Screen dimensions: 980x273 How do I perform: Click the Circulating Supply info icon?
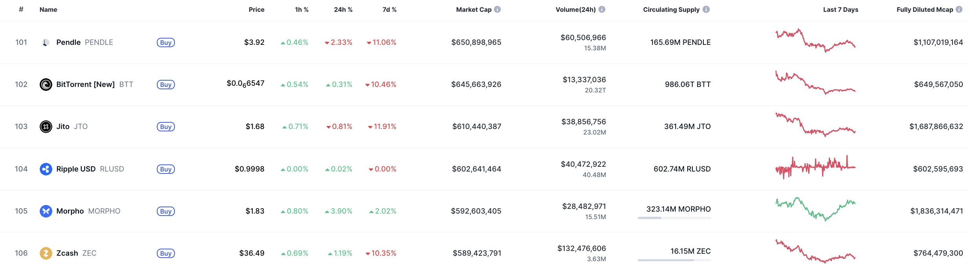tap(706, 9)
